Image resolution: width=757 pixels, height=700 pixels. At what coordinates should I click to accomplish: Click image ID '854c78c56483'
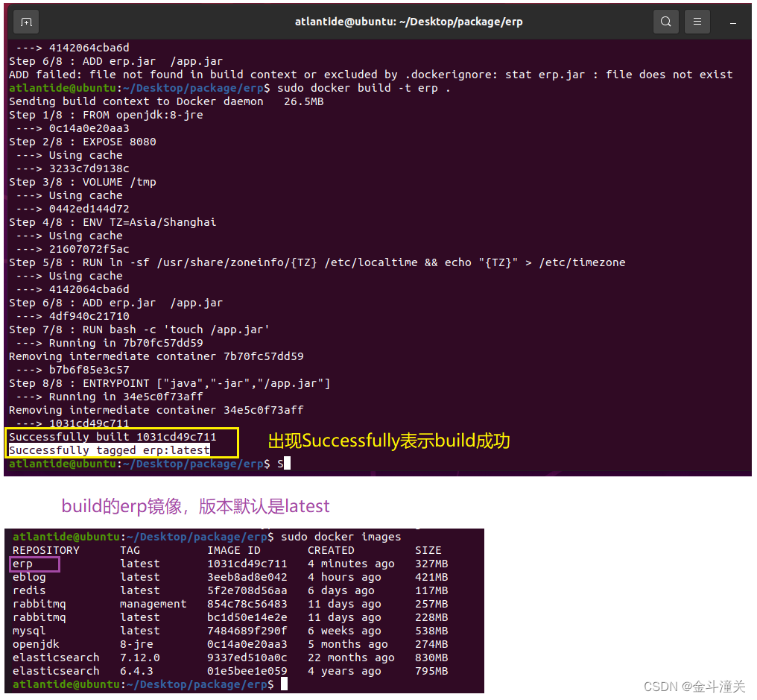click(247, 604)
